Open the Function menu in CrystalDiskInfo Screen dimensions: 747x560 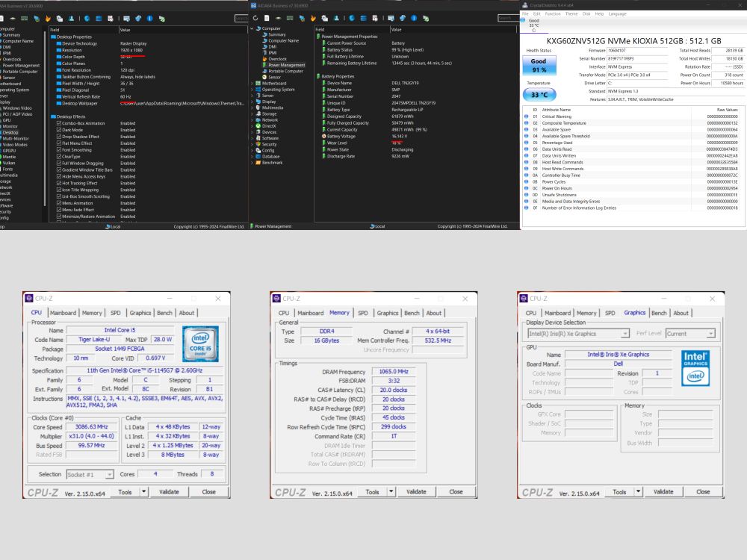tap(553, 13)
